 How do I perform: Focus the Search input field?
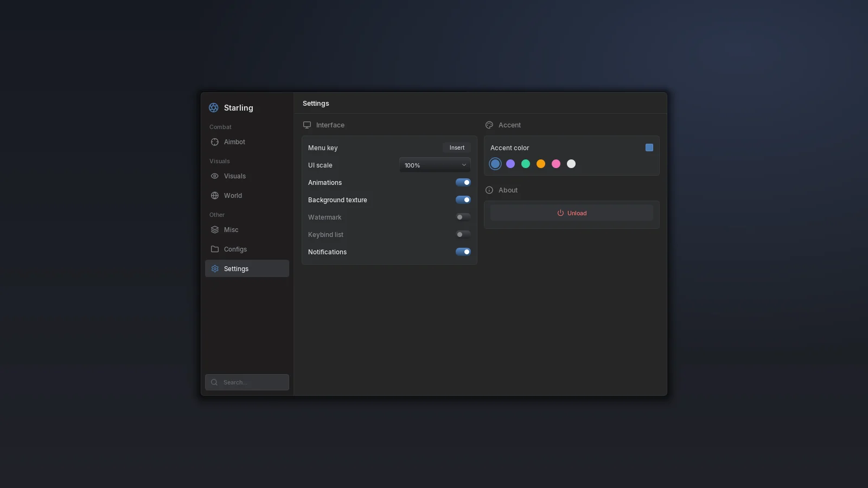[247, 382]
